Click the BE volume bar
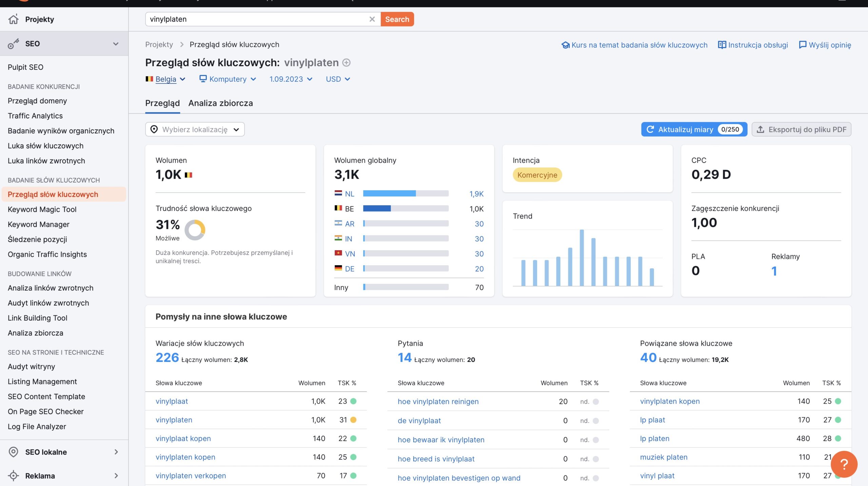This screenshot has width=868, height=486. [x=406, y=208]
